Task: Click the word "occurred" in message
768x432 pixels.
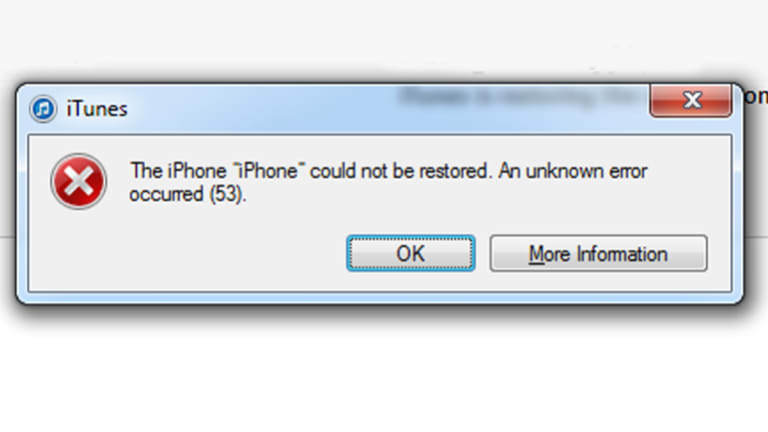Action: coord(167,195)
